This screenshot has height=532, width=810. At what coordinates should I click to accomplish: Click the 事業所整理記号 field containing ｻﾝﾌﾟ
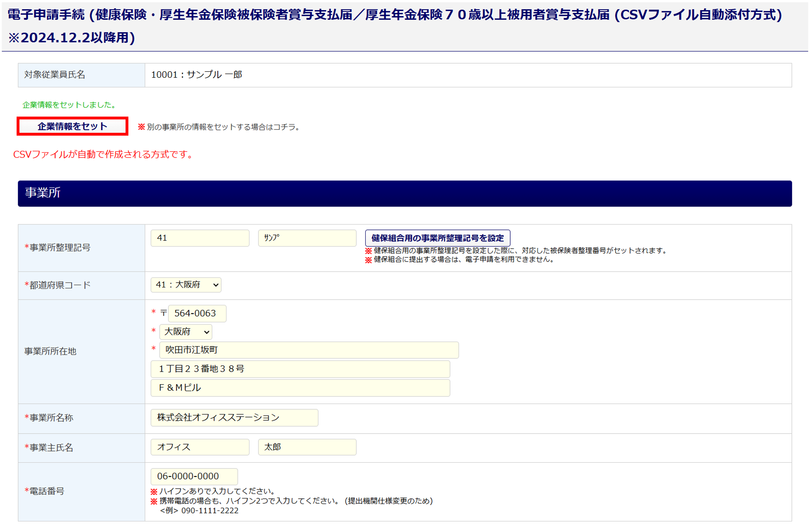click(307, 238)
